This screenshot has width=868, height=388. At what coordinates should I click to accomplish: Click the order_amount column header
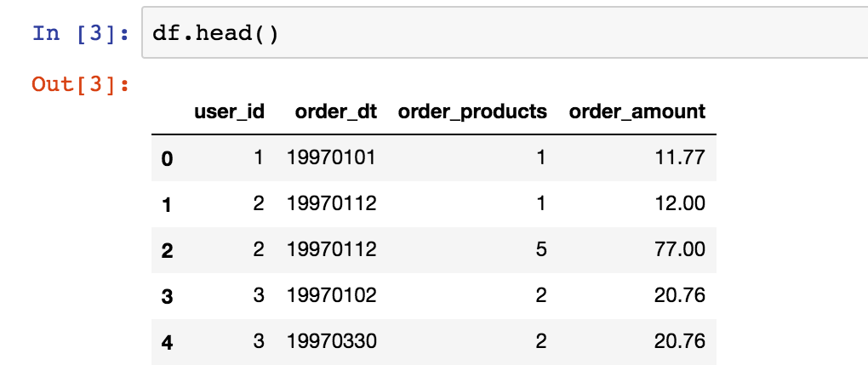point(637,111)
